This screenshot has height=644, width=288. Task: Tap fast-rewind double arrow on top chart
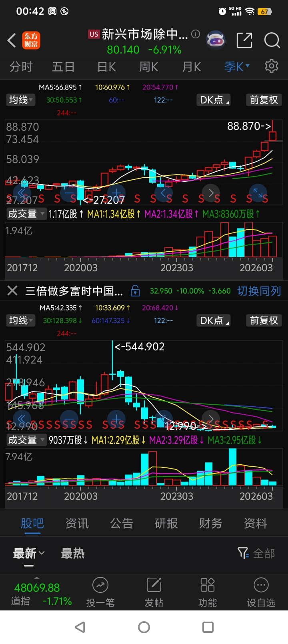point(21,193)
